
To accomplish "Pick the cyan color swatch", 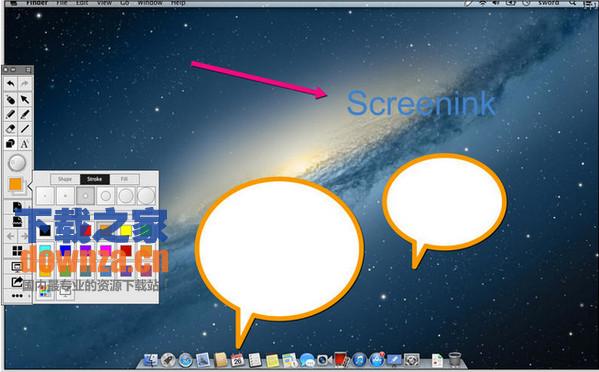I will click(45, 250).
